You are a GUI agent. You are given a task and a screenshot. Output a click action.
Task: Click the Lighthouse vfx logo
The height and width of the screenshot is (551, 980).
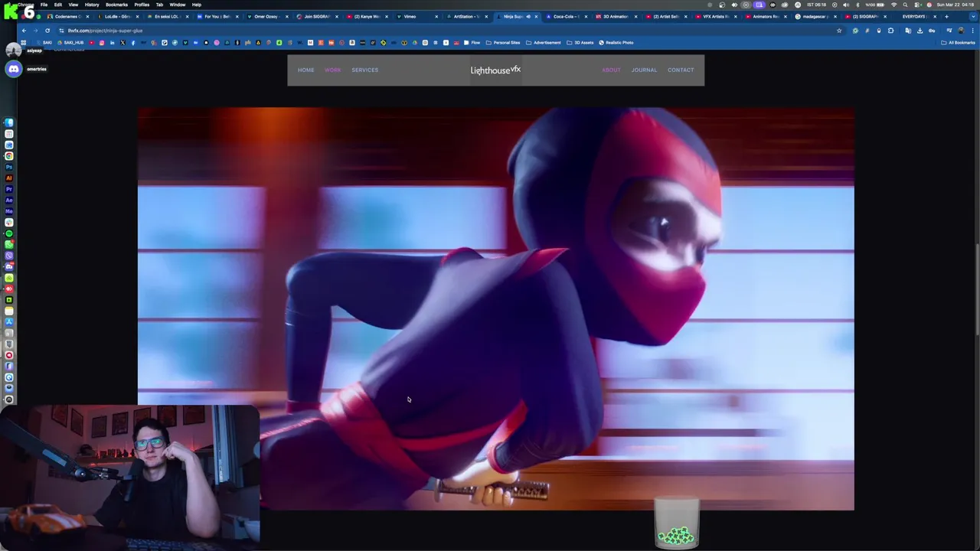pyautogui.click(x=495, y=70)
